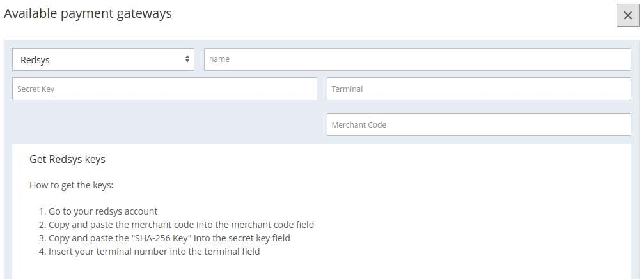The height and width of the screenshot is (279, 644).
Task: Click the up-down arrows on Redsys selector
Action: point(187,59)
